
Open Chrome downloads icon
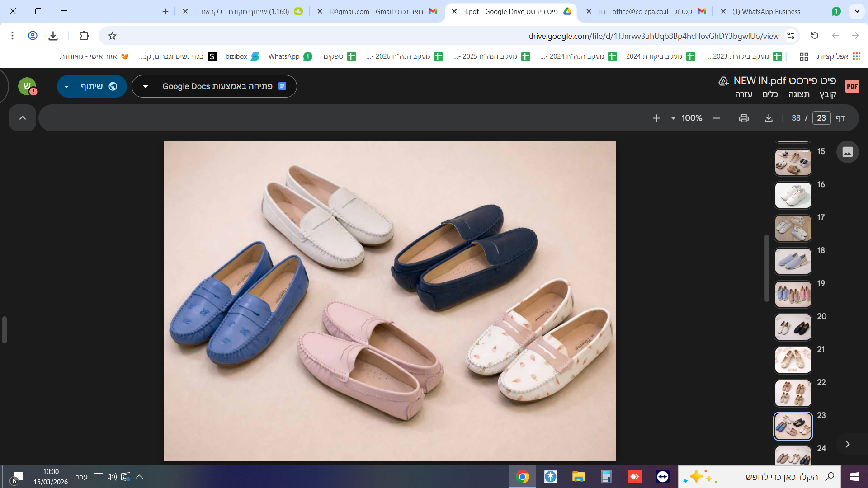pyautogui.click(x=53, y=36)
